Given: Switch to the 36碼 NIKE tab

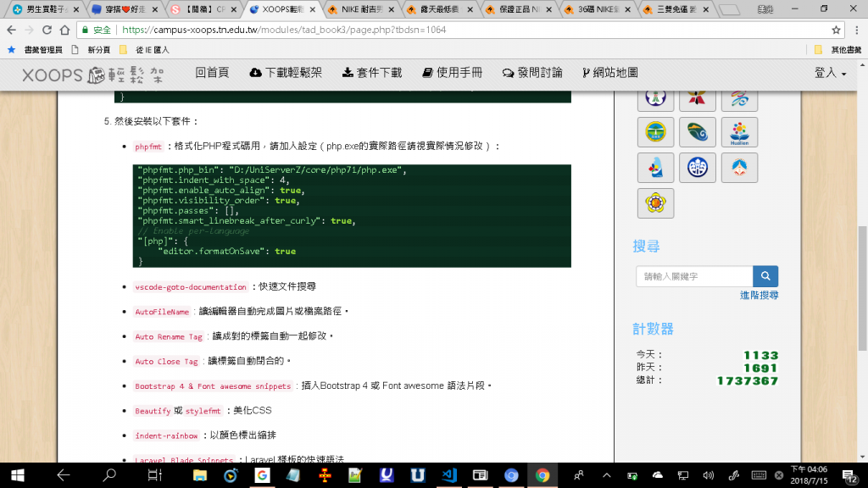Looking at the screenshot, I should click(597, 9).
